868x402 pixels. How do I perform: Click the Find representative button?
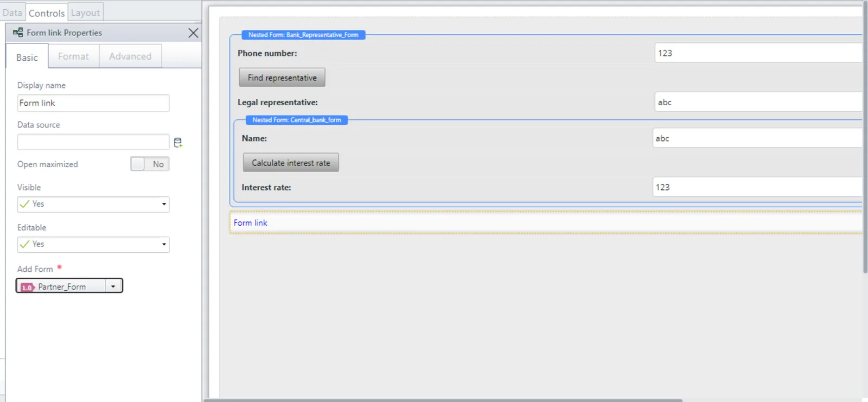[282, 78]
